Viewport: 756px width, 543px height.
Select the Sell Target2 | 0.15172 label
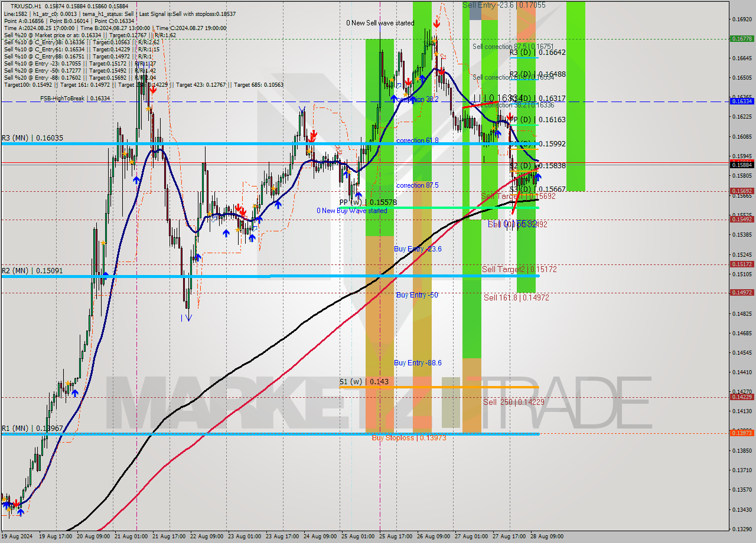pyautogui.click(x=519, y=269)
